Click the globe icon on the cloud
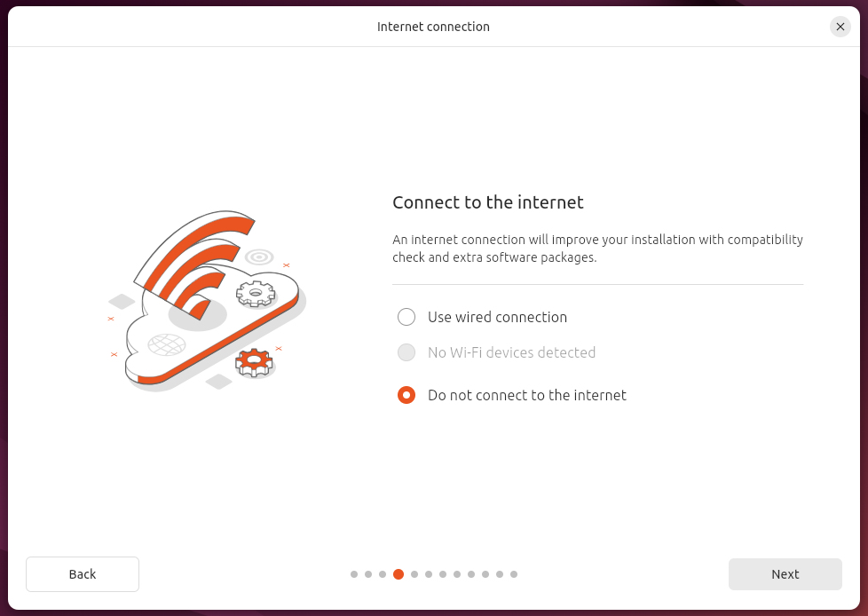The height and width of the screenshot is (616, 868). pos(167,344)
